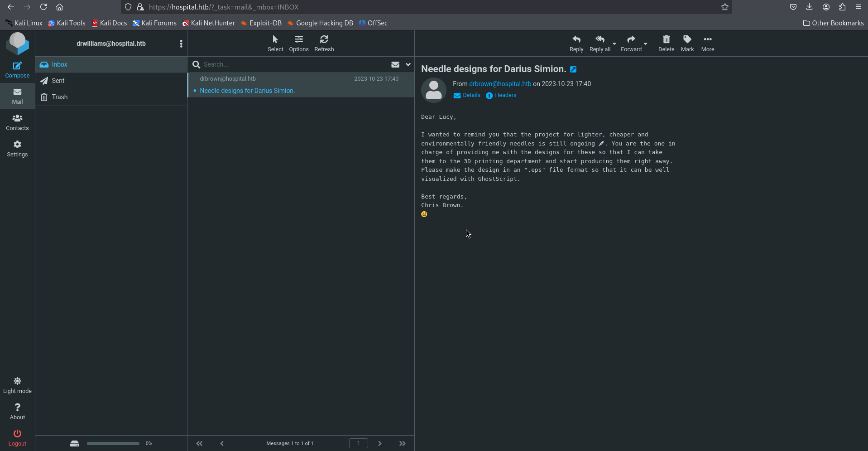Click the storage quota usage bar
868x451 pixels.
(x=113, y=443)
